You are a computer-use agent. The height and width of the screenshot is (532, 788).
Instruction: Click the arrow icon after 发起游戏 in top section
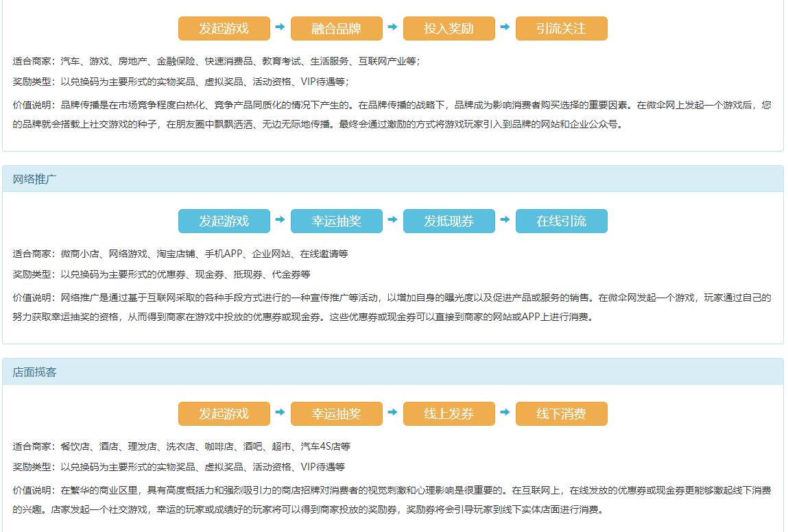(x=280, y=28)
